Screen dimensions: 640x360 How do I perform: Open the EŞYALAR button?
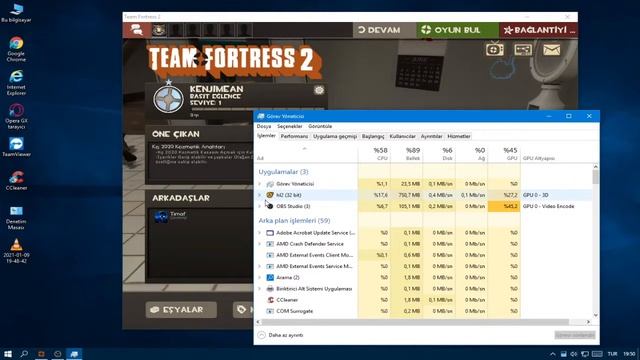(181, 310)
